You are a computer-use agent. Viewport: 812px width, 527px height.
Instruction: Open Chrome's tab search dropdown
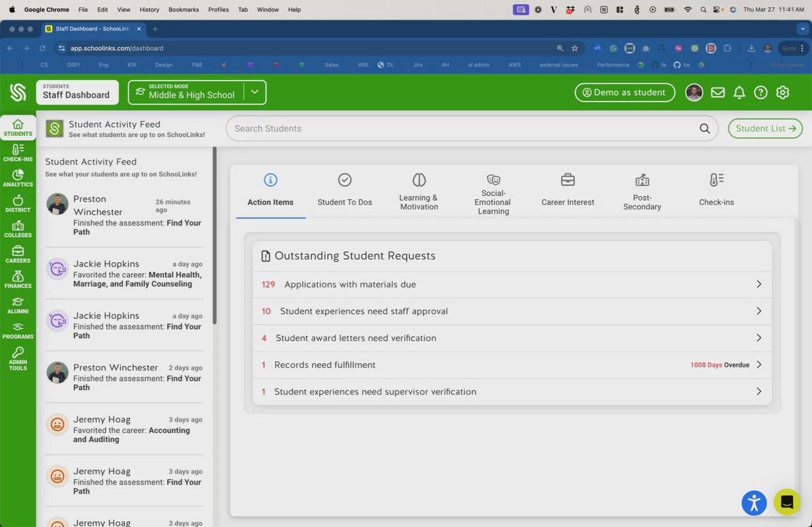coord(803,29)
